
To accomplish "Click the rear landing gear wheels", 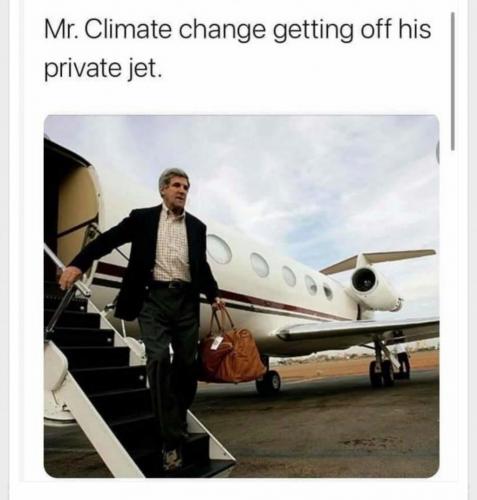I will [383, 373].
